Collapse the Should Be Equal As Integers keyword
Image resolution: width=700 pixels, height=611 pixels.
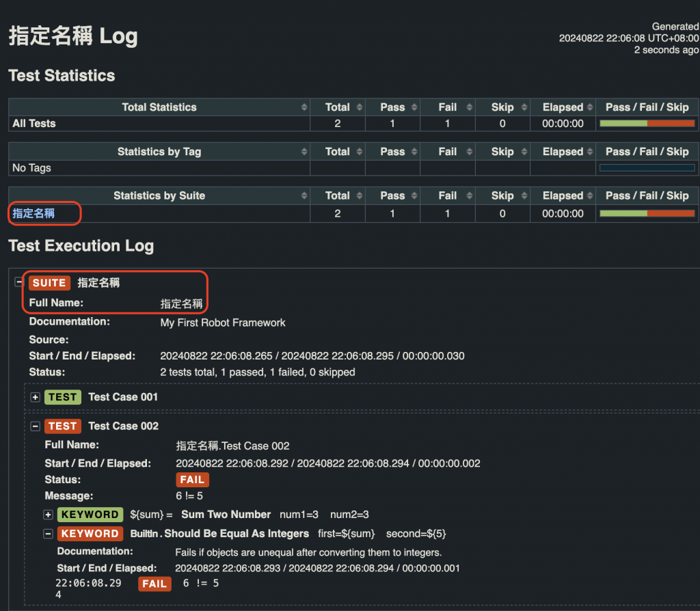pos(48,534)
